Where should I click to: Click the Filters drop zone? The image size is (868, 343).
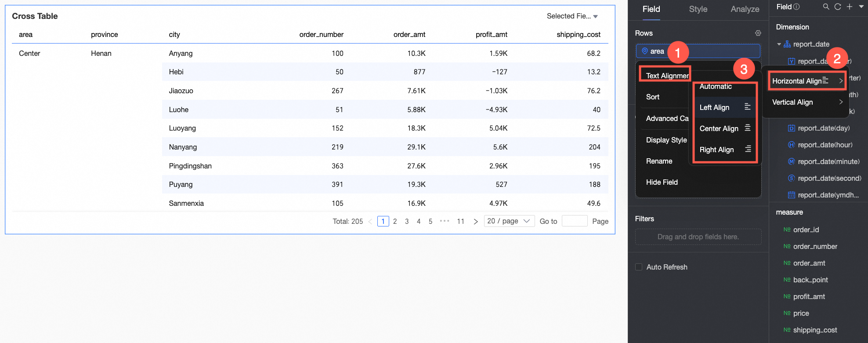pyautogui.click(x=698, y=237)
